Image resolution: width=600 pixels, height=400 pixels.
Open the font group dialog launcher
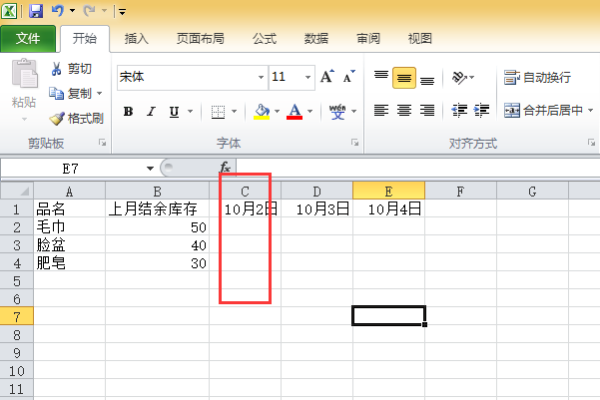click(x=355, y=143)
